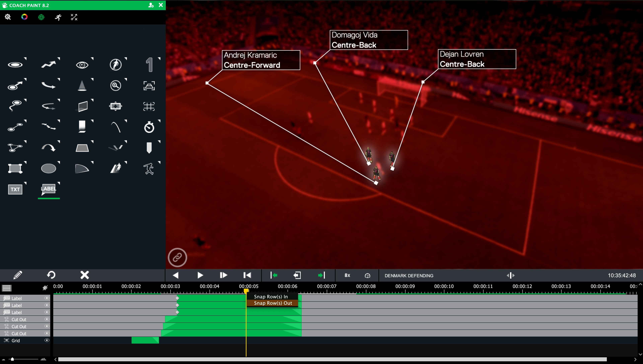
Task: Expand options of the zigzag arrow tool
Action: click(x=59, y=58)
